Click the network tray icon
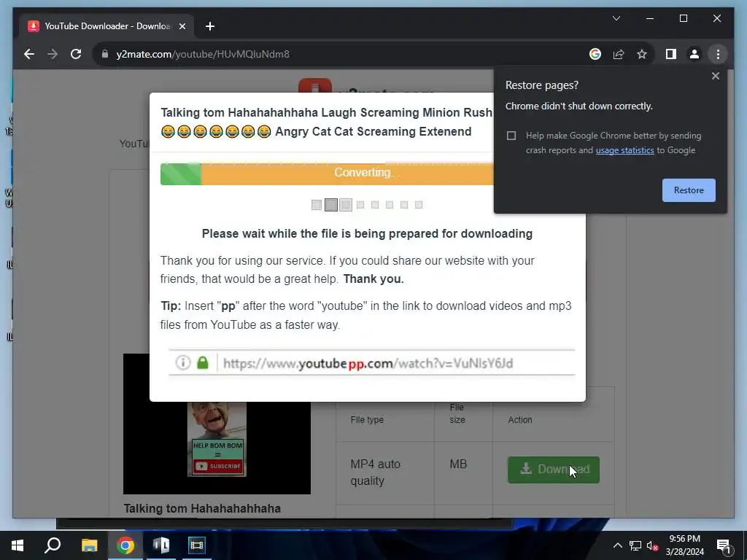This screenshot has width=747, height=560. 635,545
